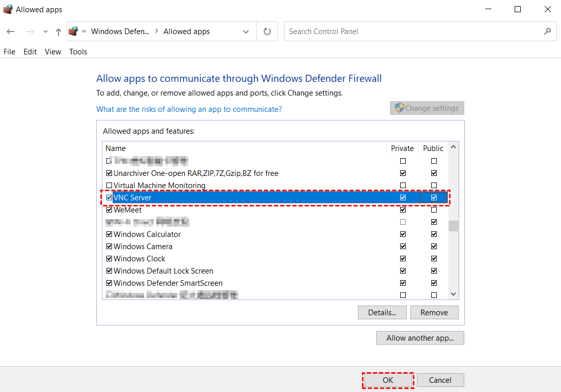561x392 pixels.
Task: Click the apps list scrollbar thumb
Action: coord(453,226)
